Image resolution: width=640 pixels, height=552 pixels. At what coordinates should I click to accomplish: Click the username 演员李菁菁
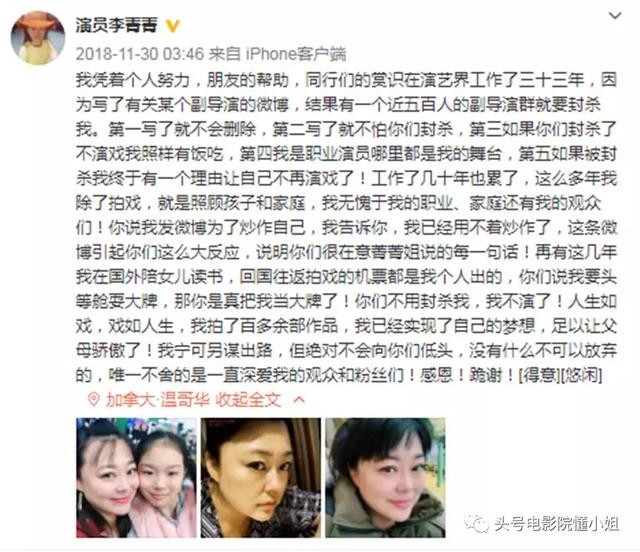point(116,25)
